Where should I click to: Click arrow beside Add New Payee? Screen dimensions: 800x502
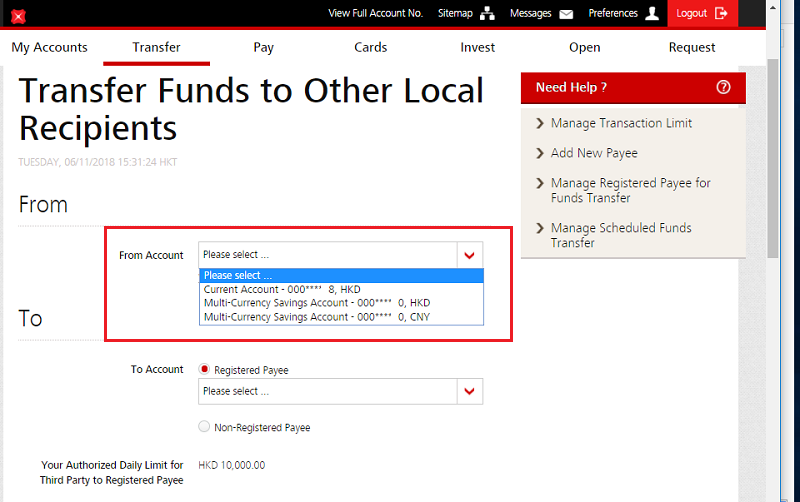(x=538, y=153)
